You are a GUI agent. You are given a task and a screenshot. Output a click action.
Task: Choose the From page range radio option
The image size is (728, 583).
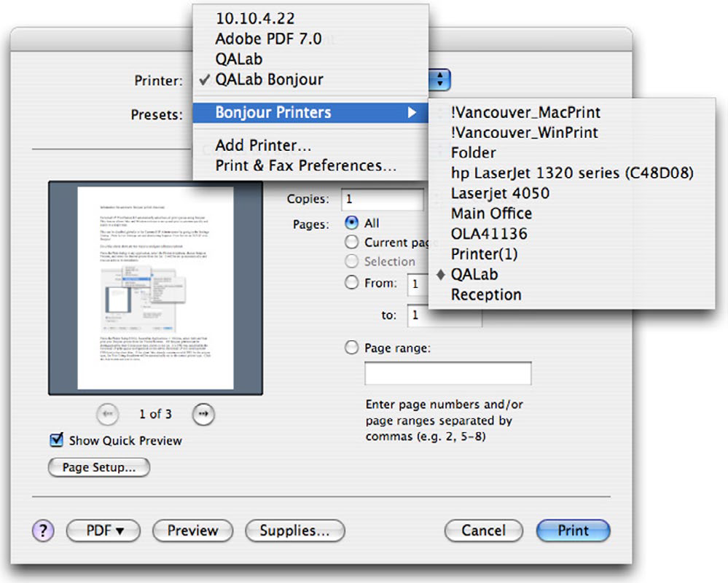[353, 283]
